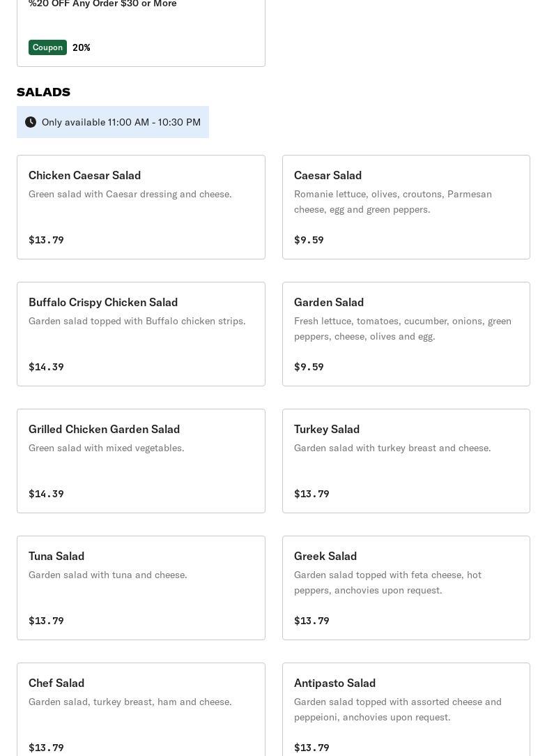Open Buffalo Crispy Chicken Salad
Image resolution: width=547 pixels, height=756 pixels.
141,334
